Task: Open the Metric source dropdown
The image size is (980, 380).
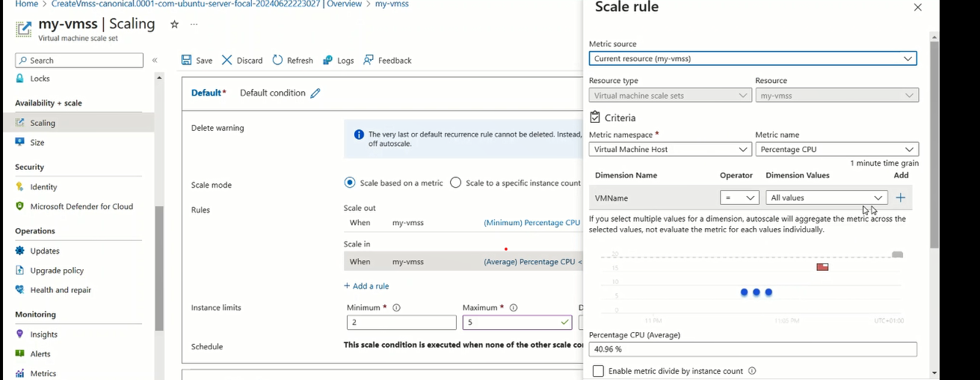Action: point(753,58)
